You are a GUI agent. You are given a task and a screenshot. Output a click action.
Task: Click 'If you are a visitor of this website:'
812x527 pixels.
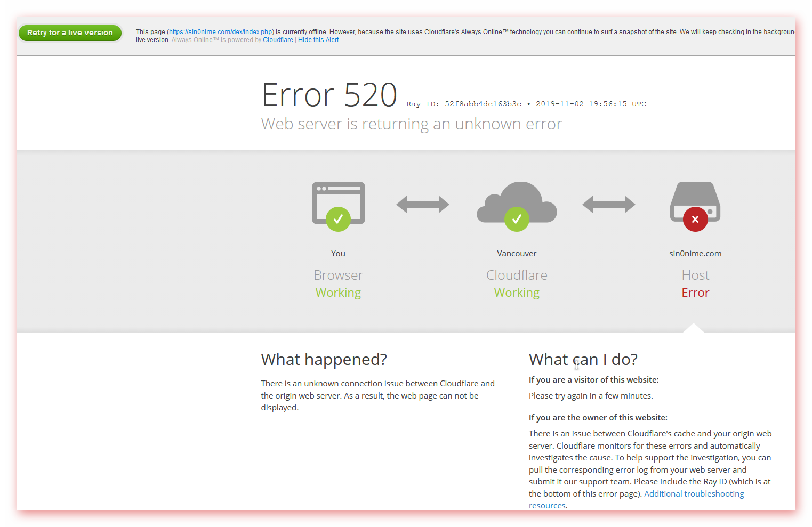[x=594, y=380]
